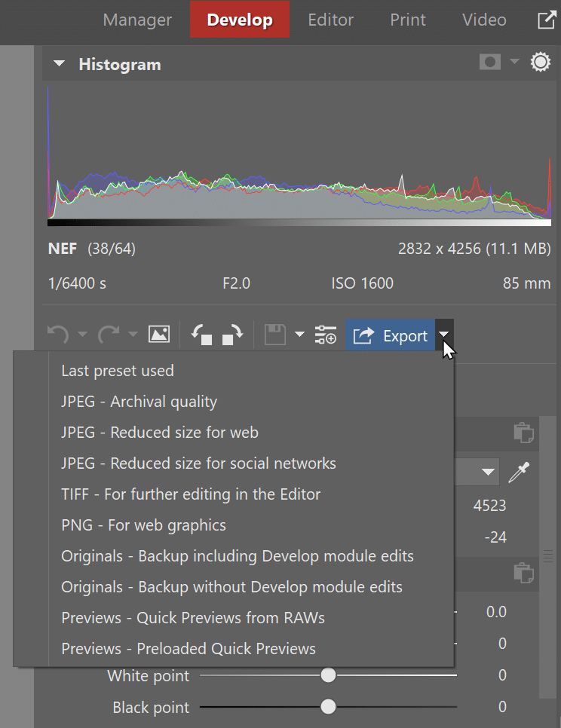Click the Black point slider handle
Viewport: 561px width, 728px height.
click(x=328, y=707)
